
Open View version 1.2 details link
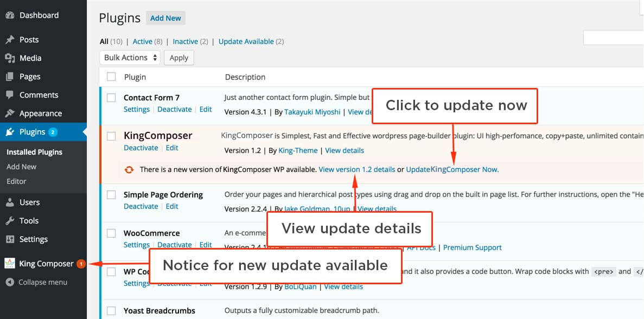357,169
